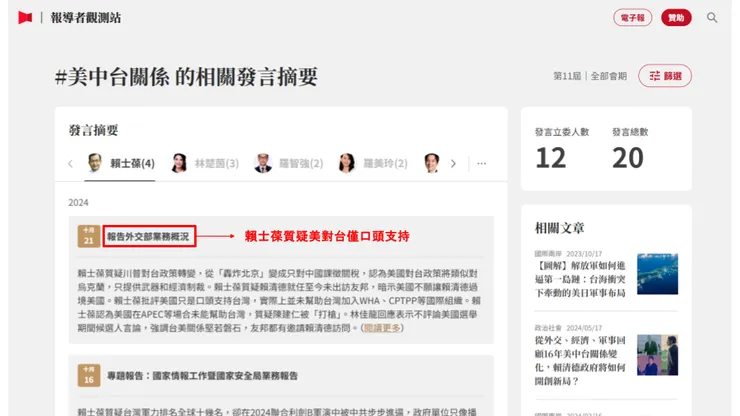Click 羅智強 avatar photo
The width and height of the screenshot is (740, 416).
coord(263,163)
